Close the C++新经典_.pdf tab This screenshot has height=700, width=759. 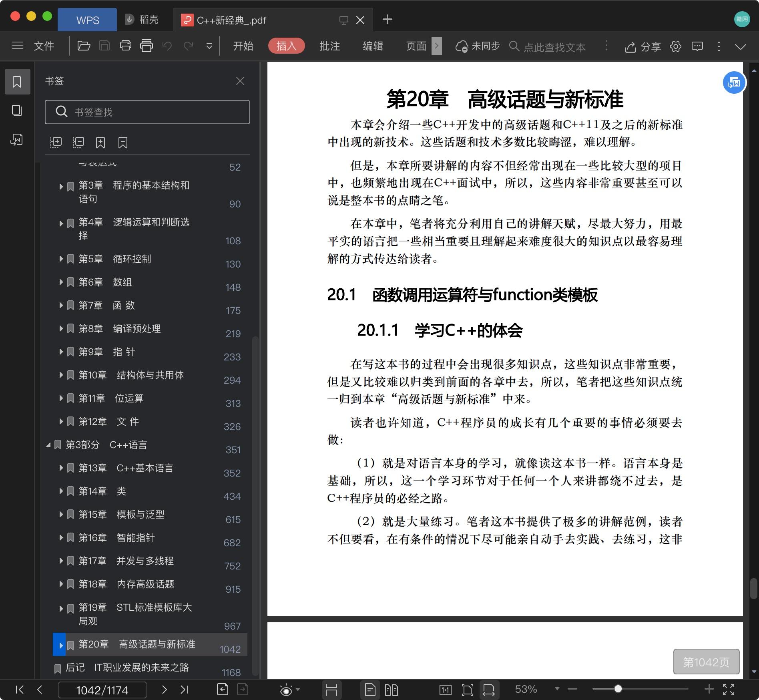click(360, 20)
